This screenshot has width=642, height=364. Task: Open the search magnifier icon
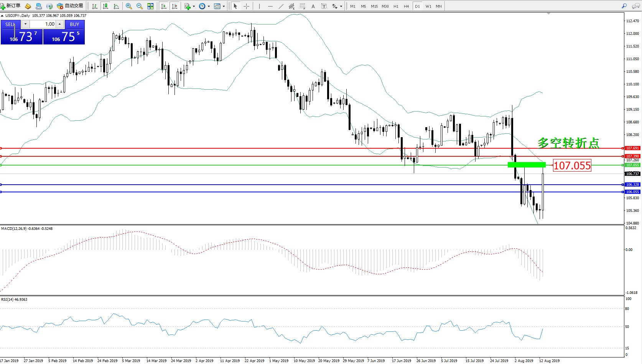[624, 6]
